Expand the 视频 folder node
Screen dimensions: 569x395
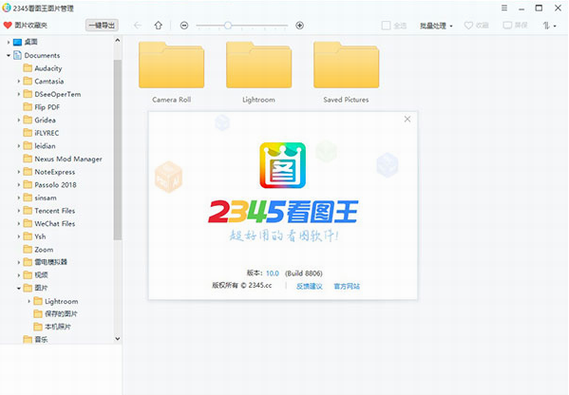(19, 275)
